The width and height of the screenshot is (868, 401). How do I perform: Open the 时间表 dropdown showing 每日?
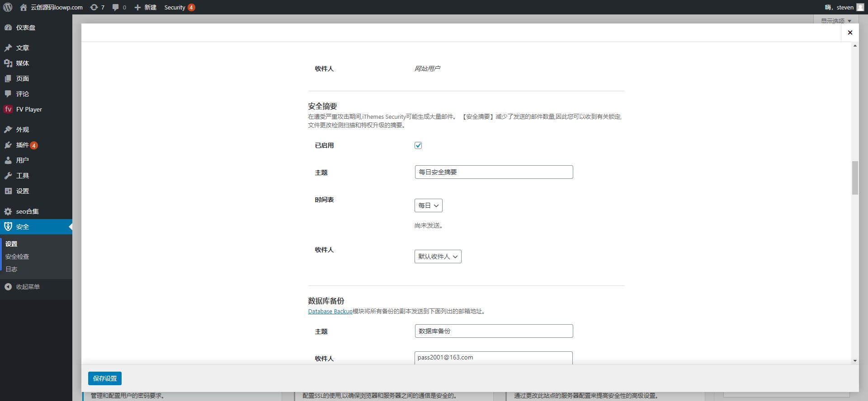429,205
